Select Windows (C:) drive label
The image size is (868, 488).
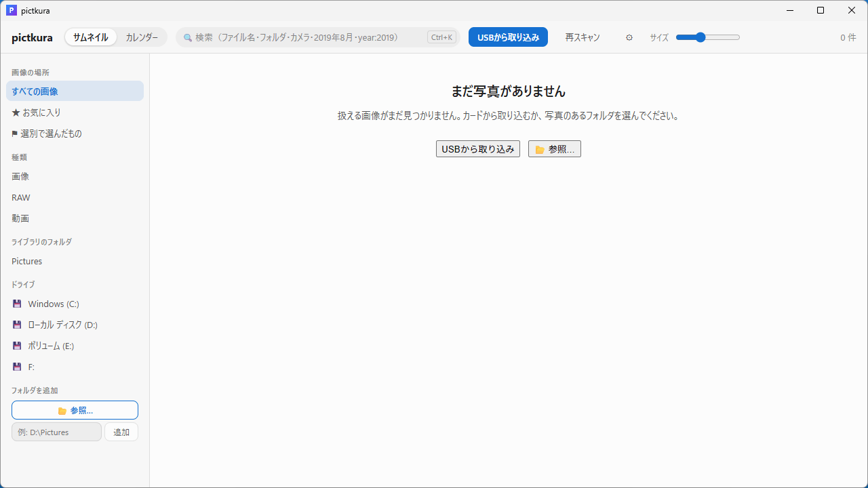click(x=54, y=304)
